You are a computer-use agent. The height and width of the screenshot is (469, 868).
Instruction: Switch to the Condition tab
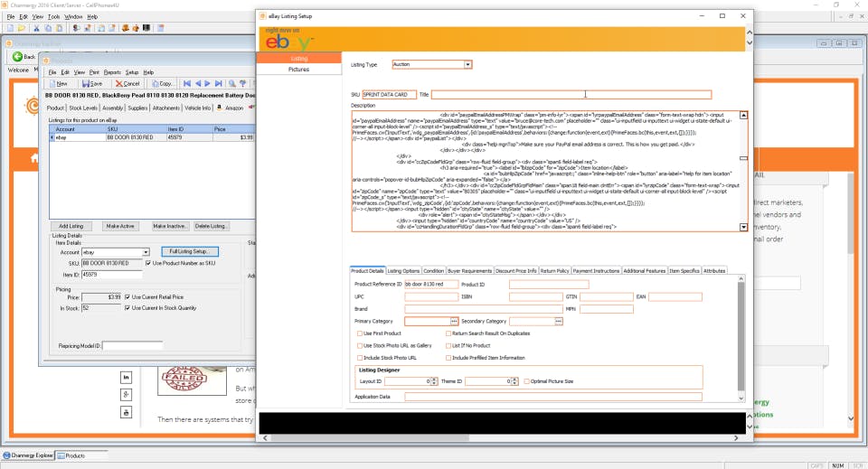point(433,271)
